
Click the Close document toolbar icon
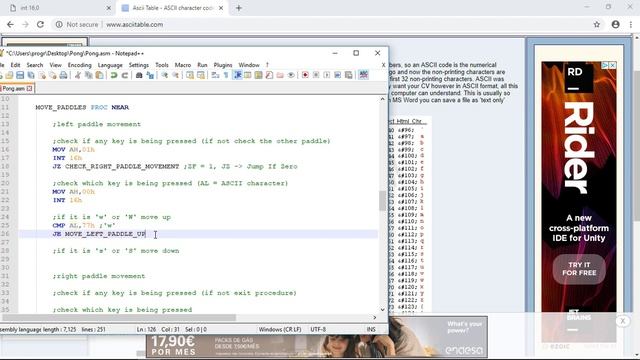click(42, 75)
